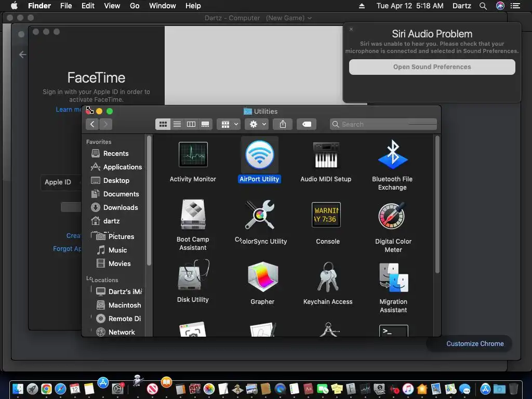Viewport: 532px width, 399px height.
Task: Open the Go menu
Action: 135,6
